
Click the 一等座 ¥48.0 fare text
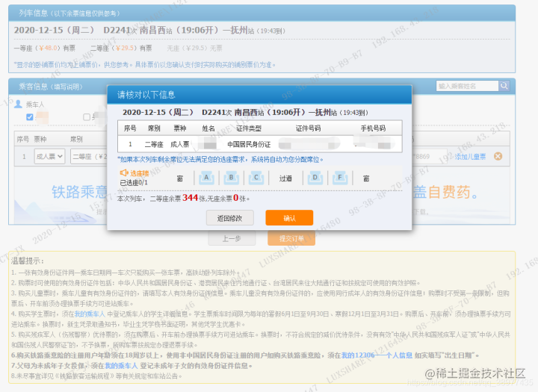(x=44, y=48)
